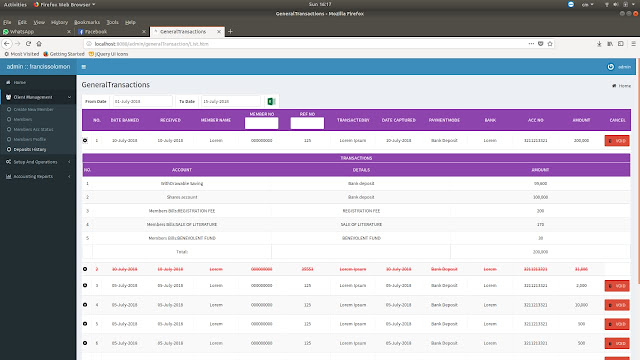Click the browser home icon
The image size is (640, 360).
pos(39,44)
